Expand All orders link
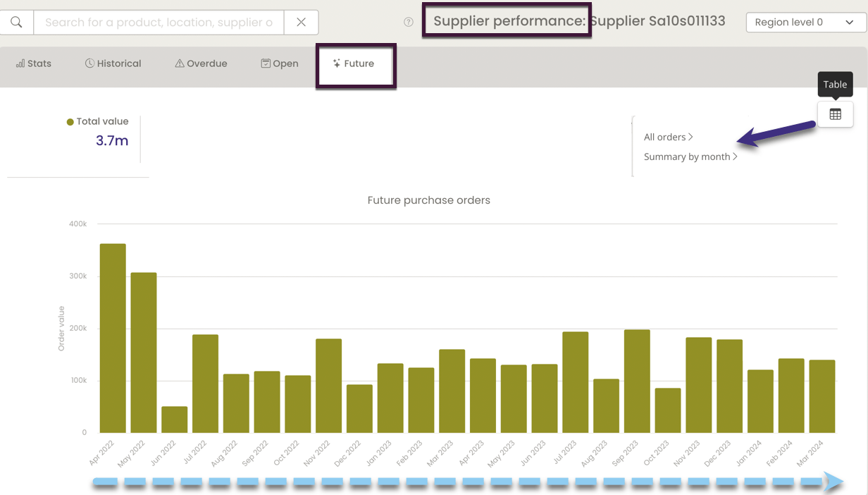Viewport: 868px width, 495px height. click(x=669, y=137)
